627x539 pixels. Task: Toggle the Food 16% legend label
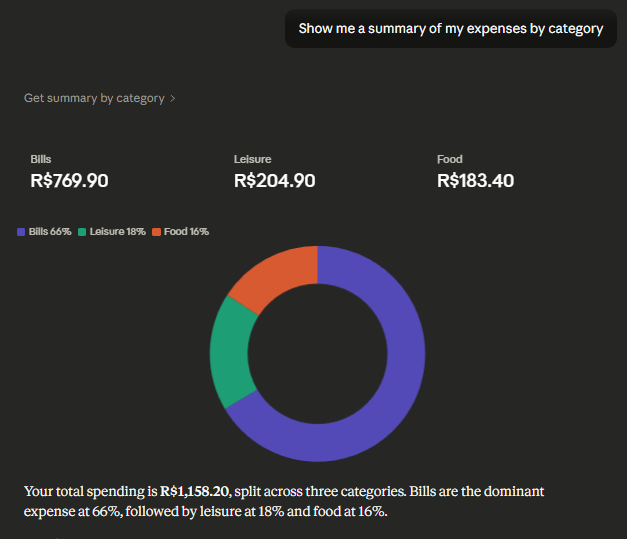[186, 232]
